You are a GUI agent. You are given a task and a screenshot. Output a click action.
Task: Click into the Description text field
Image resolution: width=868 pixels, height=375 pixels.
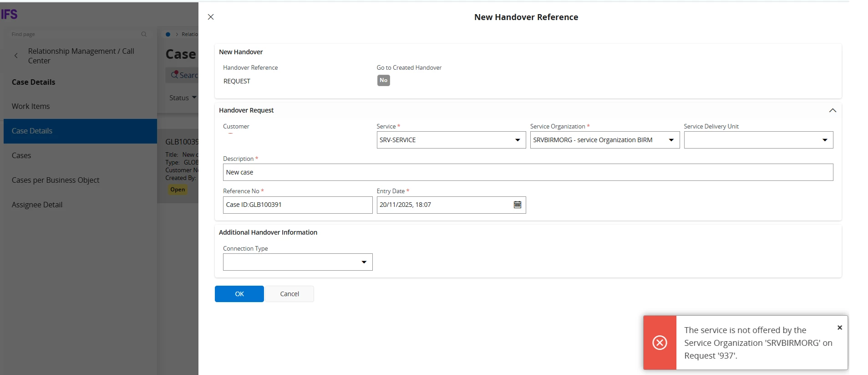[528, 172]
